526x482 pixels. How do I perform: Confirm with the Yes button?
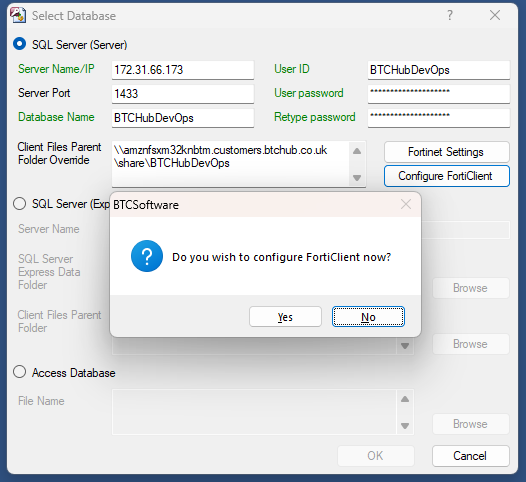pyautogui.click(x=285, y=317)
